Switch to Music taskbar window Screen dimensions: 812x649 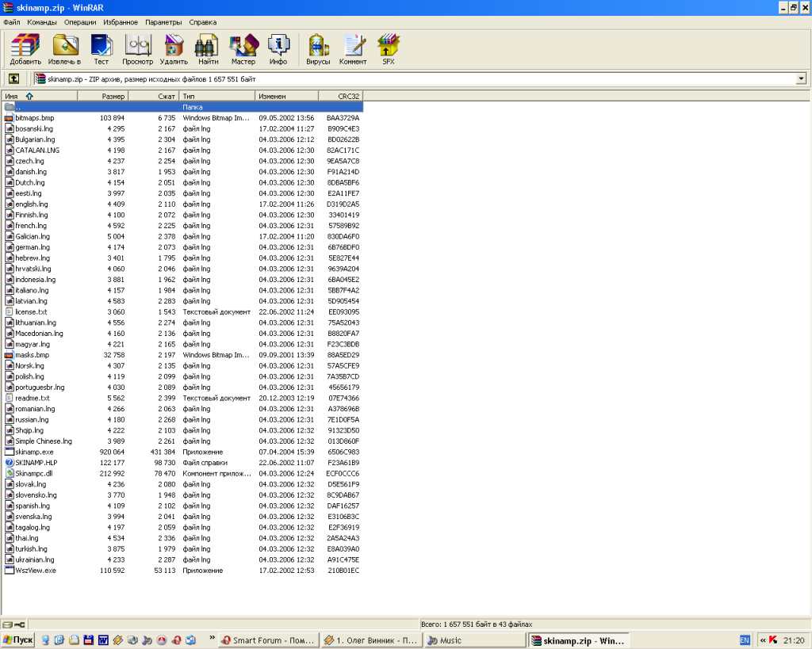476,640
